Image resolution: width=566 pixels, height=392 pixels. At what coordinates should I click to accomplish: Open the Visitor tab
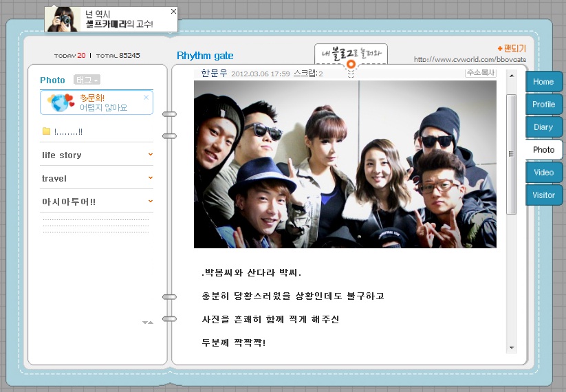543,195
